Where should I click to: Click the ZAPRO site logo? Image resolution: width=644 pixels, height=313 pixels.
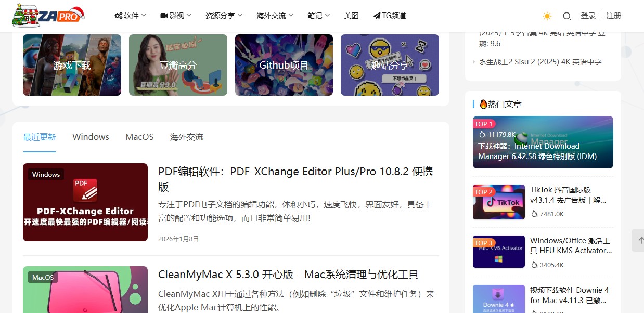pos(48,16)
